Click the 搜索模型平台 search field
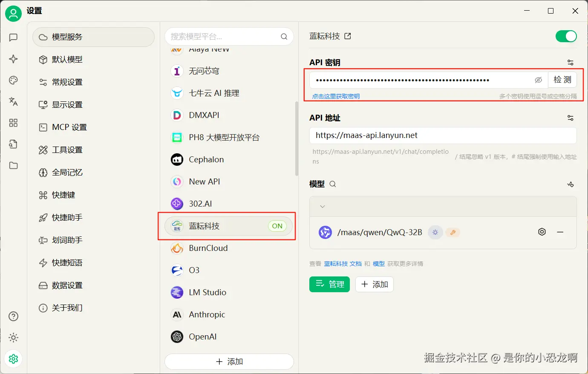Image resolution: width=588 pixels, height=374 pixels. [x=229, y=37]
